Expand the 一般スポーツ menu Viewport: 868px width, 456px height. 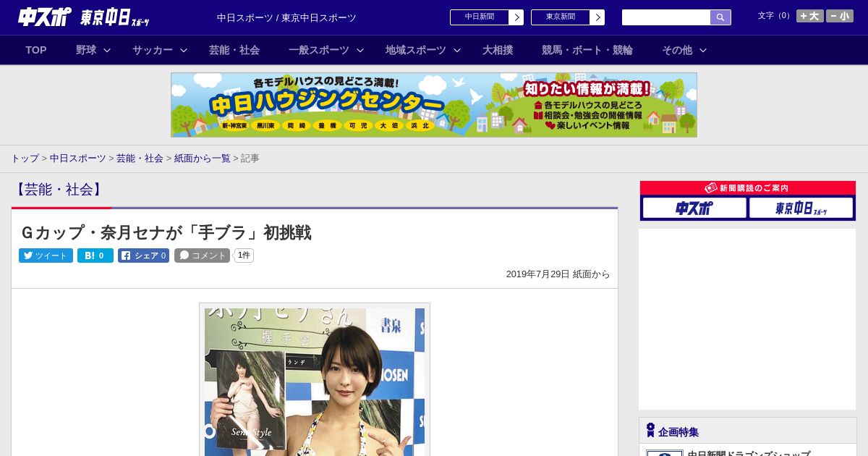tap(325, 50)
